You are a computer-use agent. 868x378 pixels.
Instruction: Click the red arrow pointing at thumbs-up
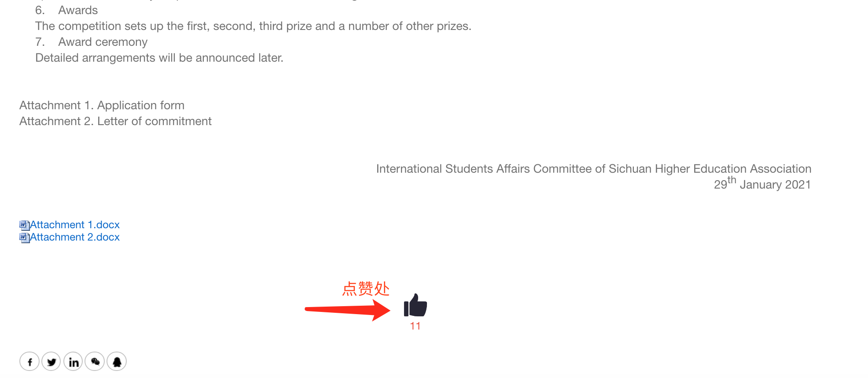(348, 310)
